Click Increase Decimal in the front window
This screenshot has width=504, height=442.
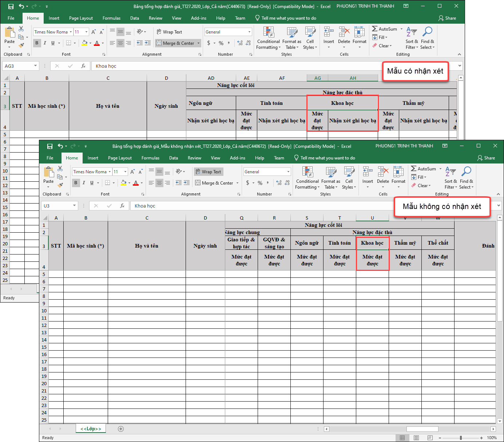pyautogui.click(x=279, y=183)
